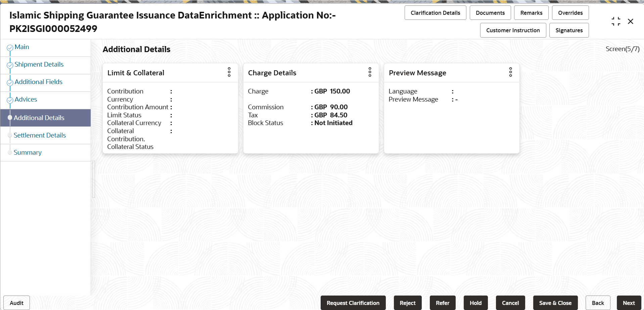Click the Screen(5/7) indicator
644x310 pixels.
[x=623, y=49]
